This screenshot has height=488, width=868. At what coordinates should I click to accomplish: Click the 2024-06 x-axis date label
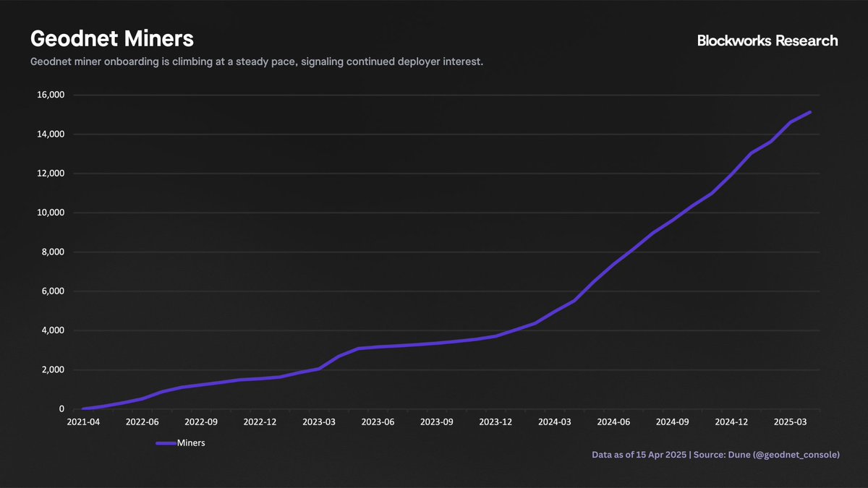[615, 421]
